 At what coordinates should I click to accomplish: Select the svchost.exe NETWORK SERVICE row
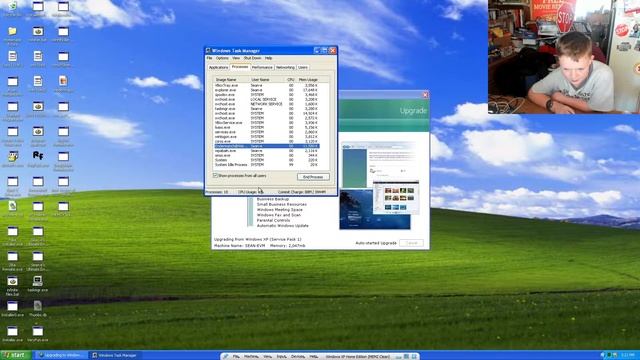click(267, 104)
